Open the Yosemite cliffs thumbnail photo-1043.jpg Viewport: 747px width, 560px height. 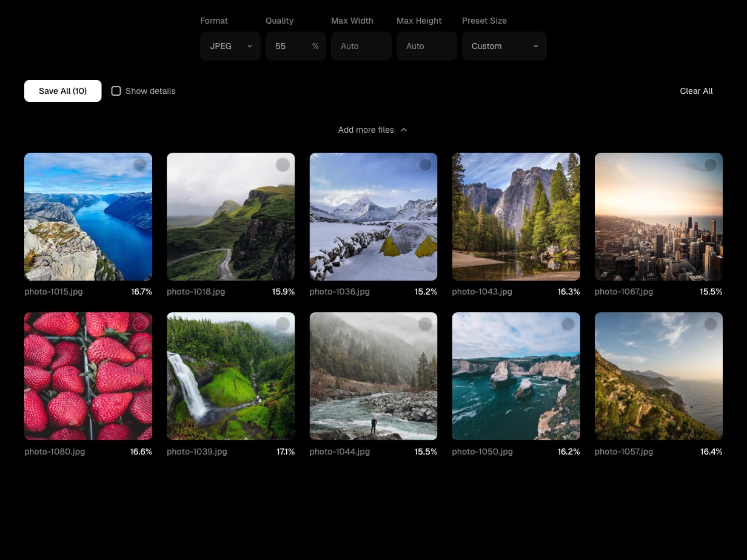[x=516, y=216]
